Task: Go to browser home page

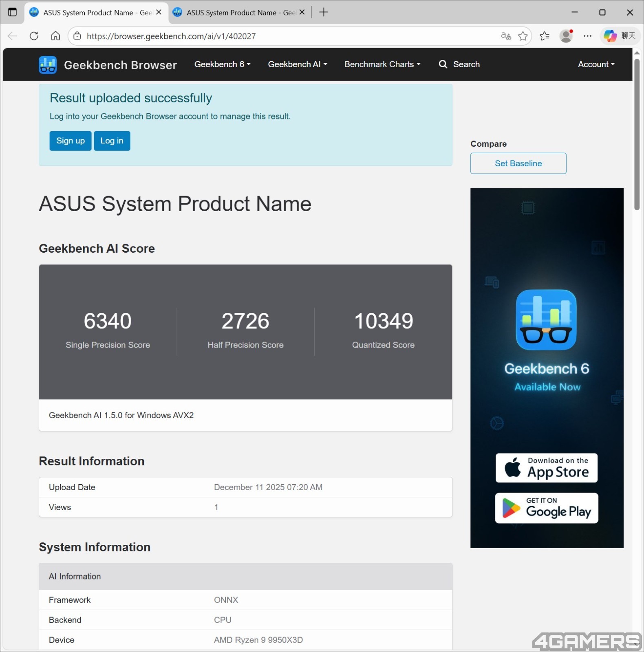Action: tap(55, 36)
